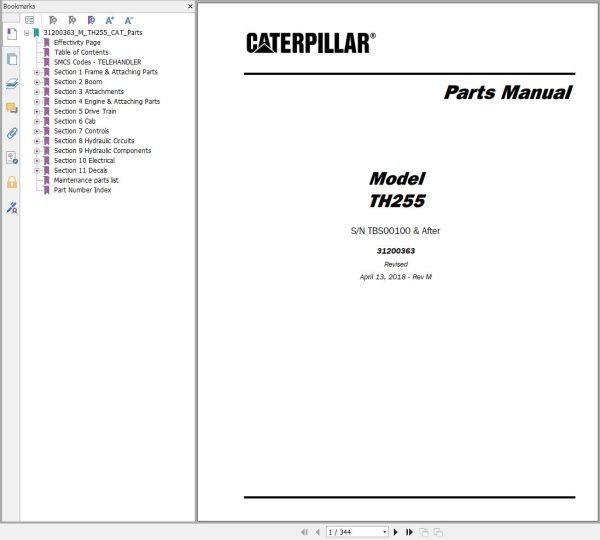Open the Security lock sidebar icon
600x540 pixels.
coord(12,183)
